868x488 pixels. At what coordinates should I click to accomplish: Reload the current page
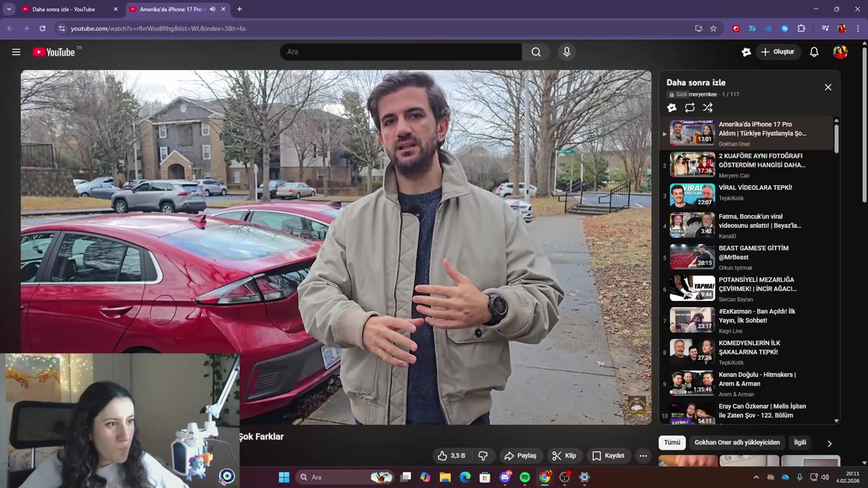pos(42,28)
